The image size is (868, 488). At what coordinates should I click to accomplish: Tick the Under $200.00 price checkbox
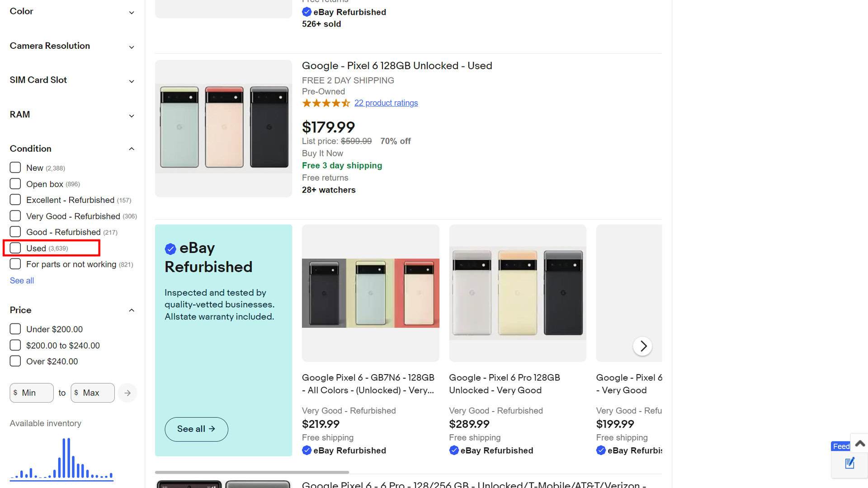coord(15,329)
